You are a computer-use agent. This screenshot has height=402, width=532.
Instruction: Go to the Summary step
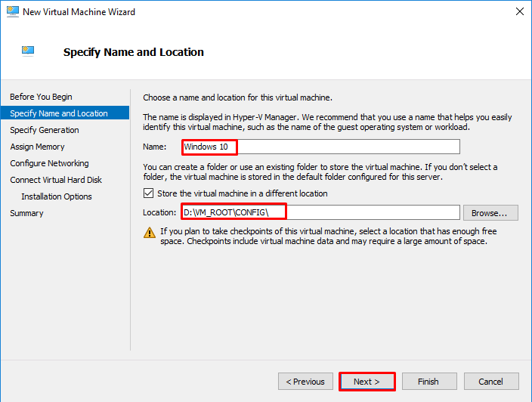(x=26, y=213)
